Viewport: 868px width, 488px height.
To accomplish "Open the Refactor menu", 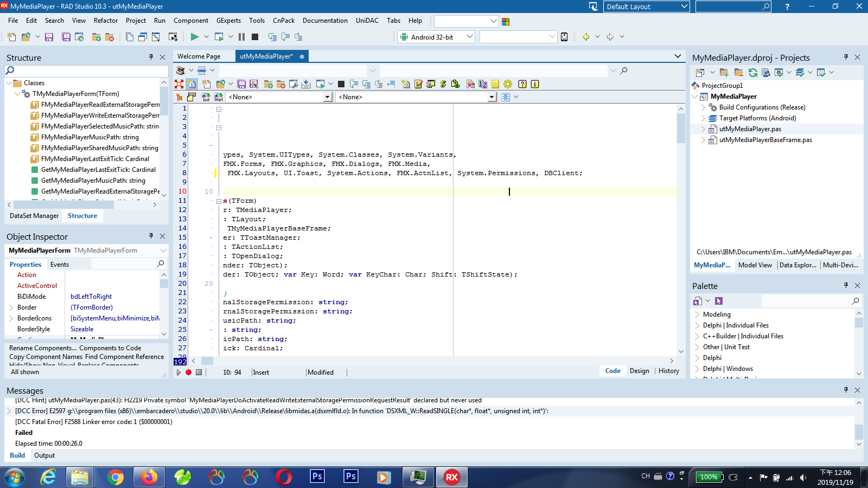I will [x=106, y=21].
